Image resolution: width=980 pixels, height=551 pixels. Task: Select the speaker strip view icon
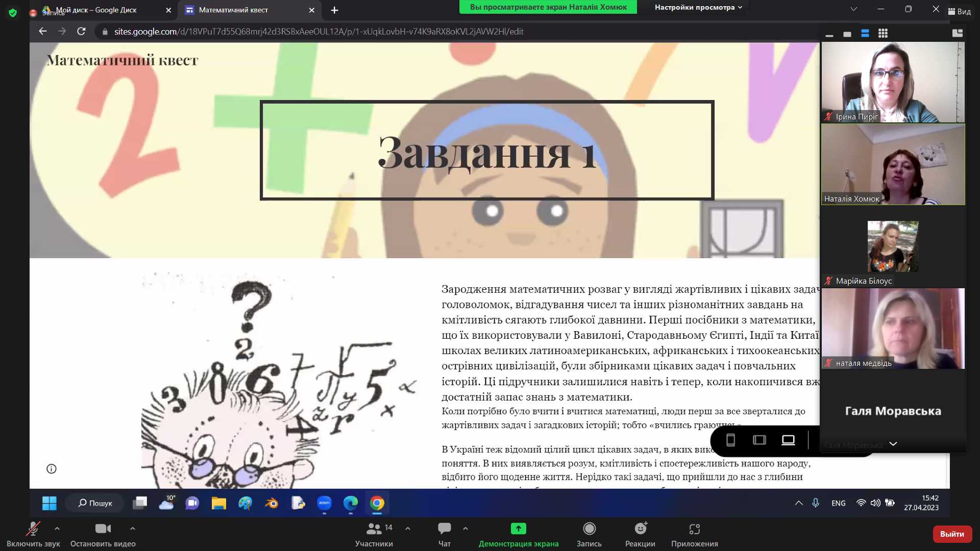click(x=865, y=33)
